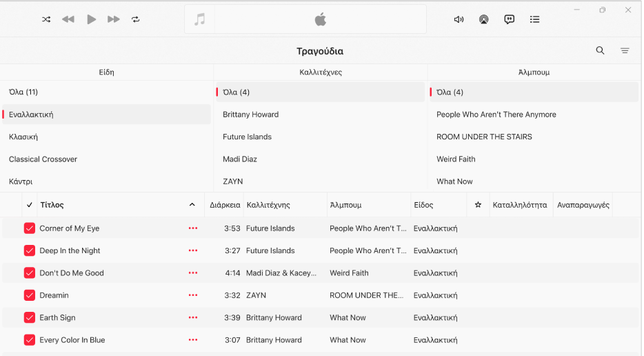The width and height of the screenshot is (644, 356).
Task: Sort by Διάρκεια column
Action: [225, 205]
